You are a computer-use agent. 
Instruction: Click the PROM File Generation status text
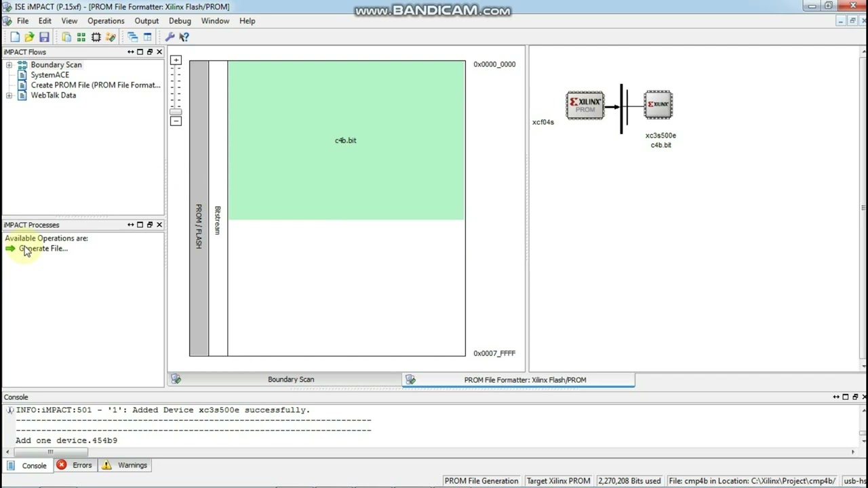tap(481, 481)
